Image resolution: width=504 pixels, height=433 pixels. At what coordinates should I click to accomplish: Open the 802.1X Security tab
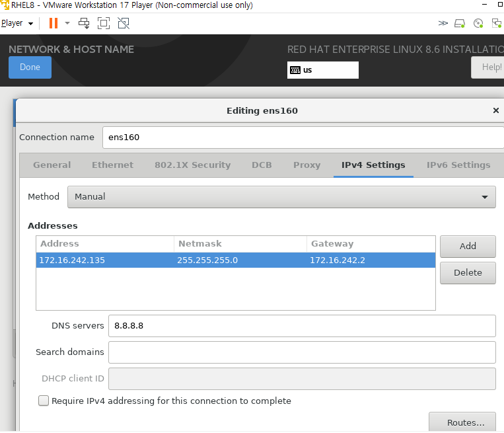(x=192, y=165)
